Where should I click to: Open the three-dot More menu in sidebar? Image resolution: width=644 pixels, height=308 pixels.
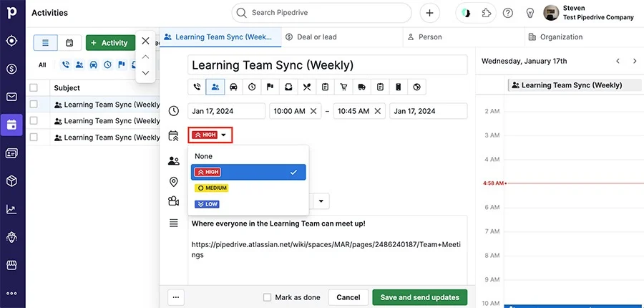pos(12,293)
